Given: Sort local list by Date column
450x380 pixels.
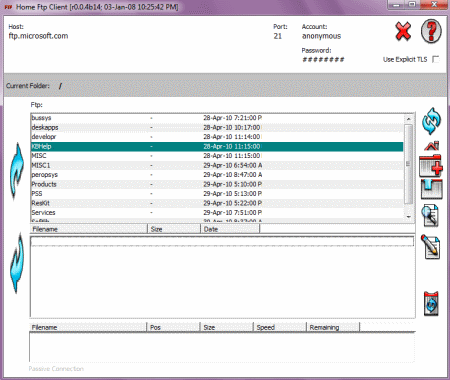Looking at the screenshot, I should click(x=230, y=229).
